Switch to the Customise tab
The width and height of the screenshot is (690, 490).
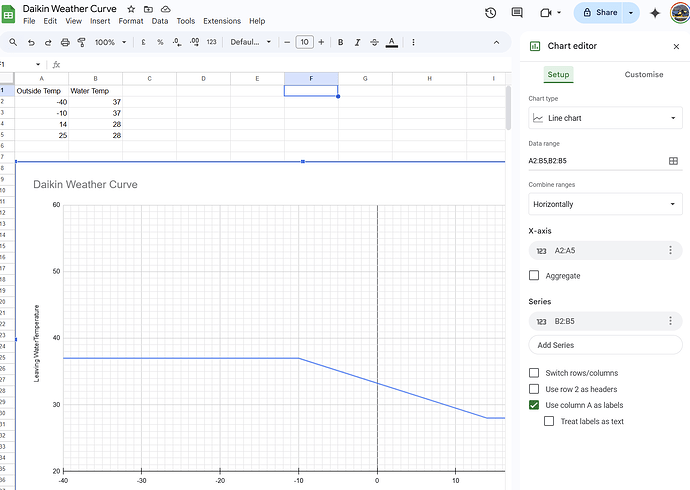tap(643, 75)
